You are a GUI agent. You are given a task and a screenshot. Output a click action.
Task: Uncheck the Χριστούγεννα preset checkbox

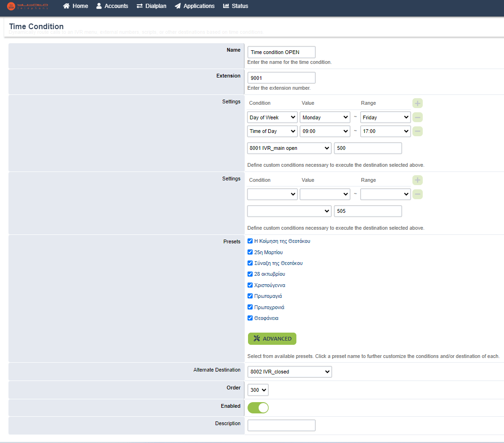[250, 285]
